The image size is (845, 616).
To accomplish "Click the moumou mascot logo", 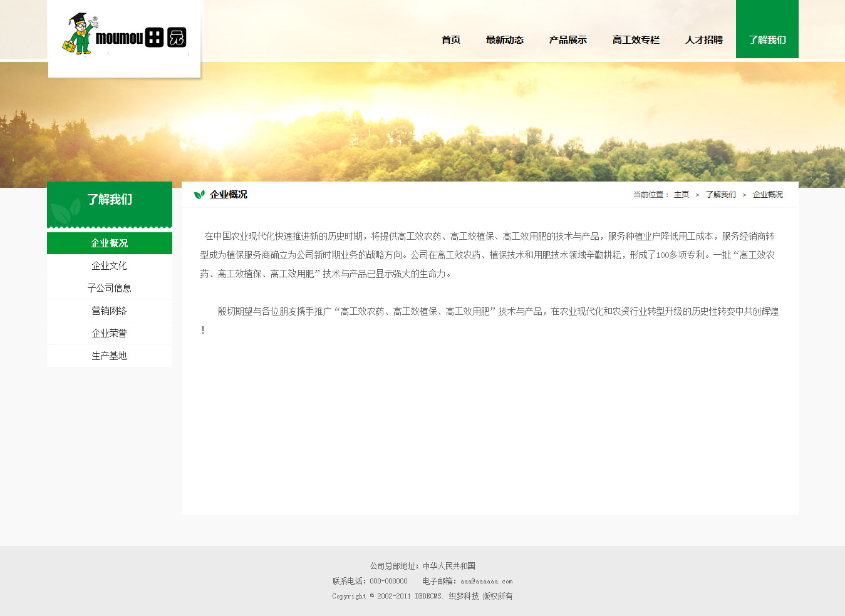I will [124, 36].
